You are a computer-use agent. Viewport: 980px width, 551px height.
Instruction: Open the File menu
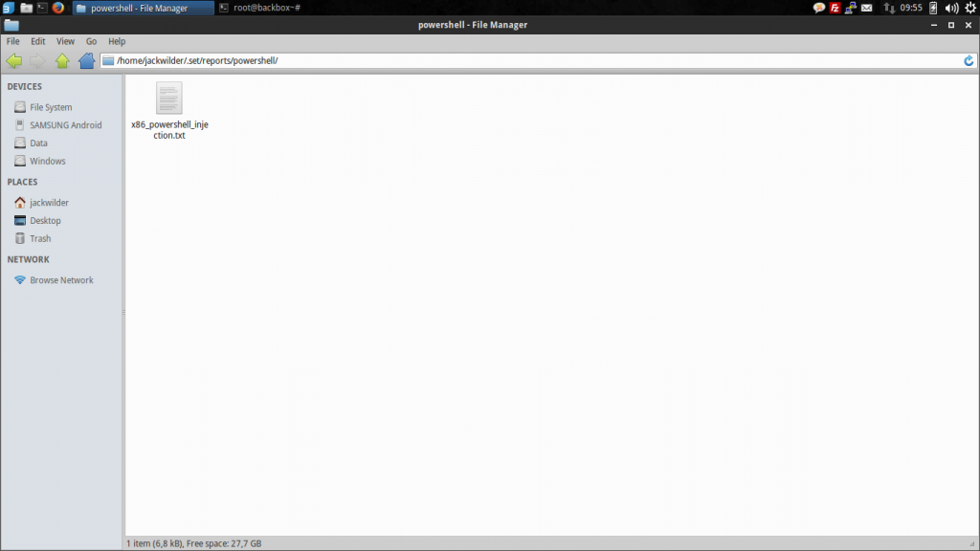point(12,41)
